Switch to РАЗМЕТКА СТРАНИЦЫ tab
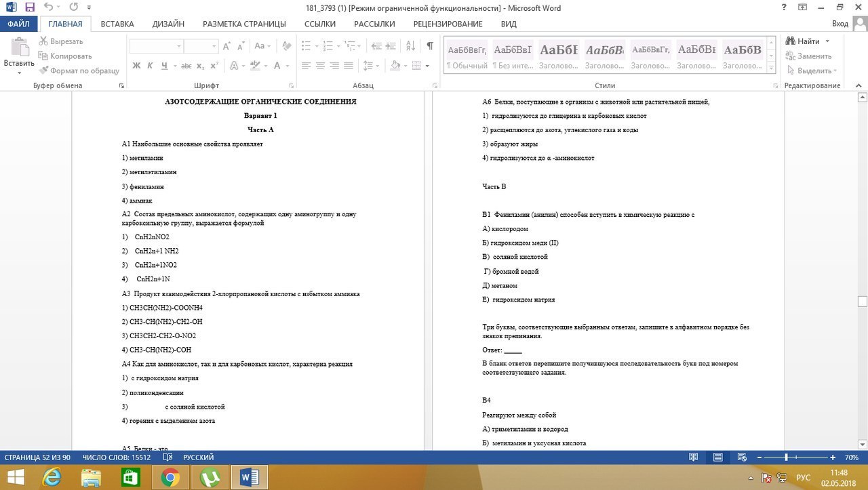Screen dimensions: 868x490 pos(244,24)
